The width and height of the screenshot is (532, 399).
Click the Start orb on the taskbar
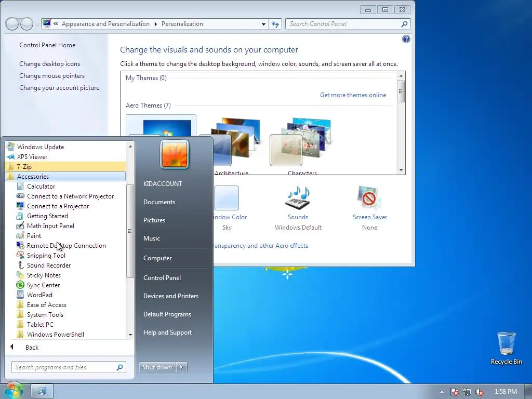point(14,391)
